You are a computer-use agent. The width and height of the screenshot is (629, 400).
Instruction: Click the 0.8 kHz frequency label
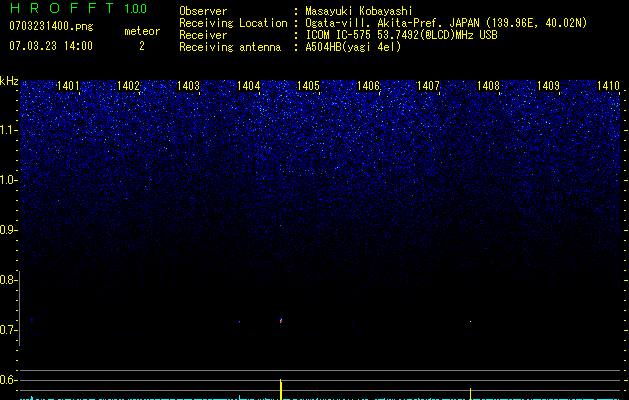coord(8,280)
